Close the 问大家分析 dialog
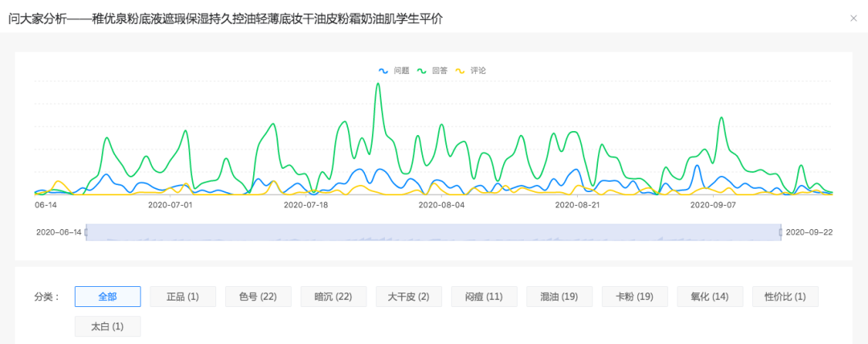Image resolution: width=868 pixels, height=344 pixels. 853,18
